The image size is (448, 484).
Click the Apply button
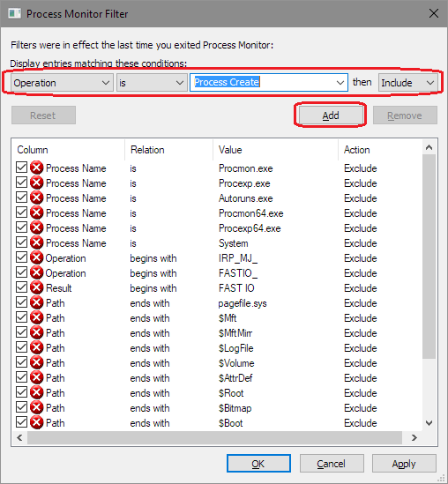pos(404,464)
